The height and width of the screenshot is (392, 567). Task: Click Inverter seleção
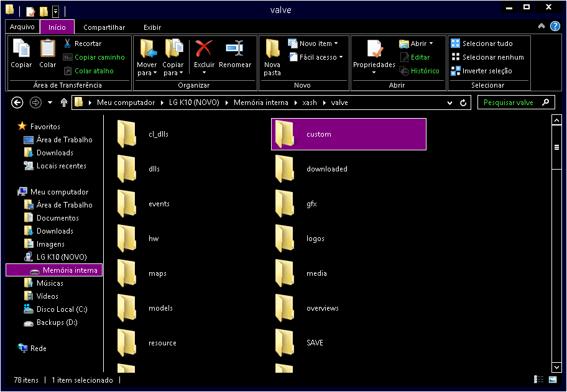click(x=481, y=71)
